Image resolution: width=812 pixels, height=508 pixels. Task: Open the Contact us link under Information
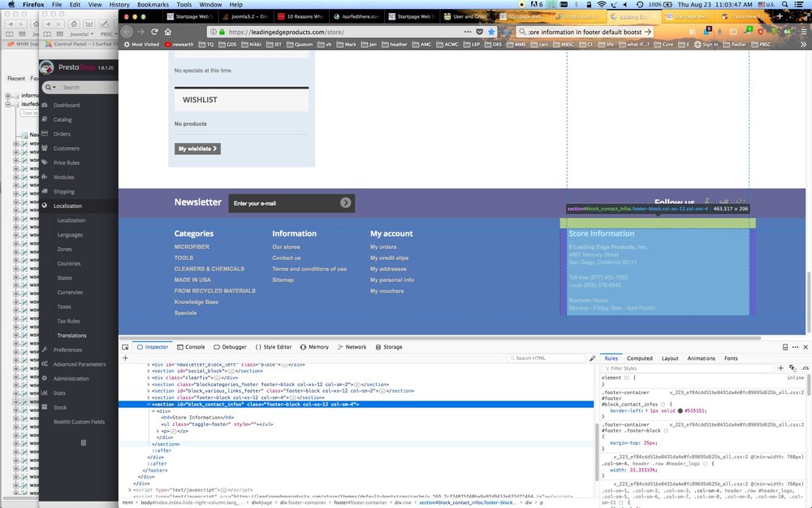[287, 258]
